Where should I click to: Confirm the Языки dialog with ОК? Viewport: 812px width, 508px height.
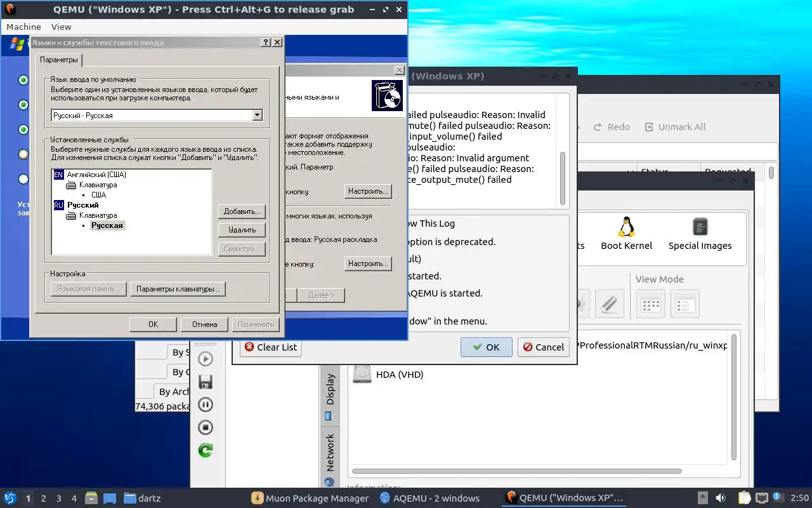153,324
